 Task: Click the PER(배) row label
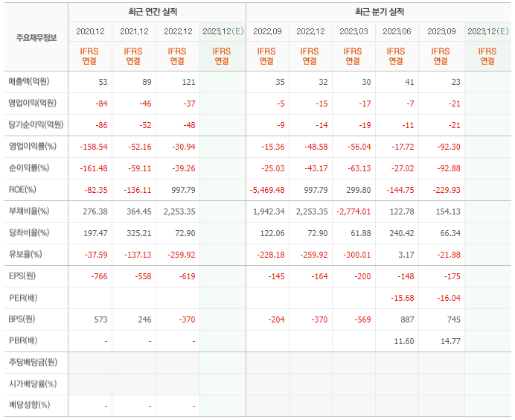[x=23, y=298]
